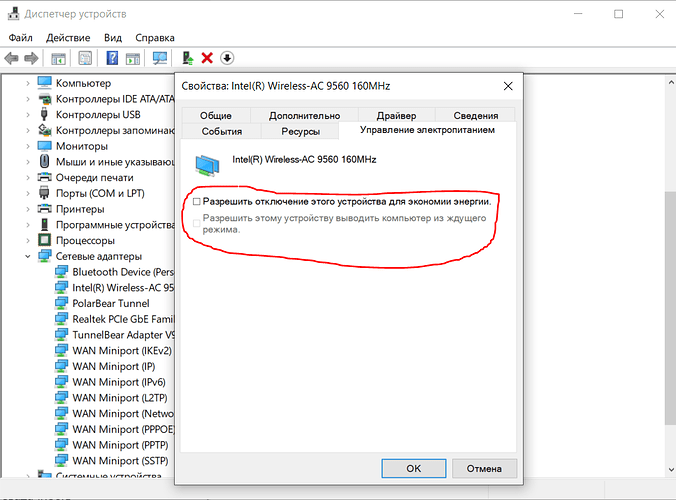Click the Компьютер node icon
676x500 pixels.
44,82
